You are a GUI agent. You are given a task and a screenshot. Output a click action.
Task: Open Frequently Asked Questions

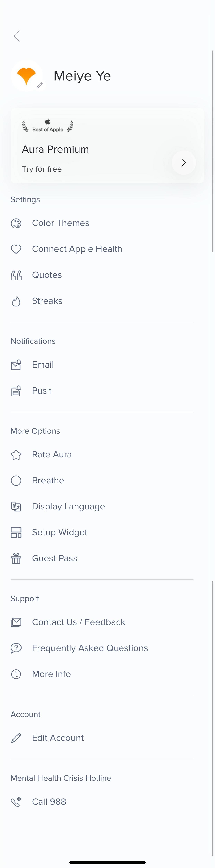coord(102,648)
